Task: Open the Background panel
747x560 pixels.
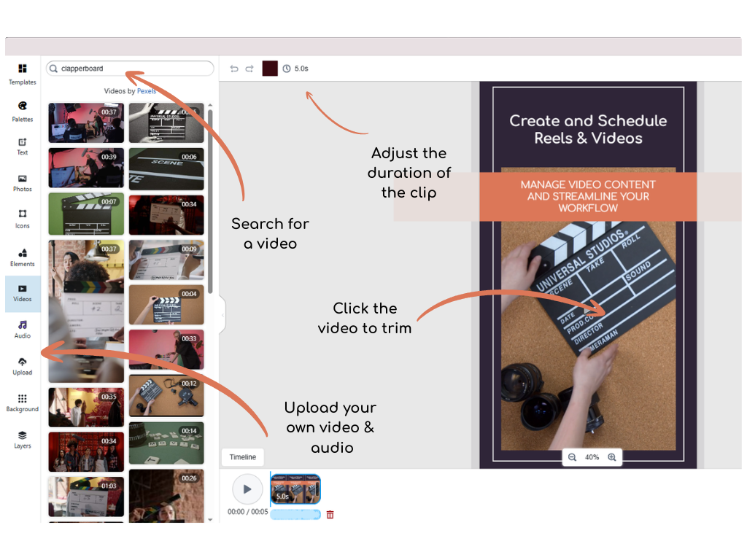Action: 23,402
